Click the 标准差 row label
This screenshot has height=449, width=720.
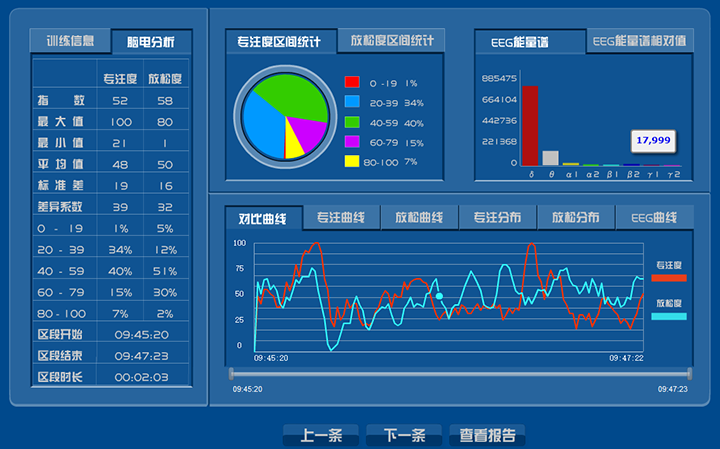pos(61,185)
